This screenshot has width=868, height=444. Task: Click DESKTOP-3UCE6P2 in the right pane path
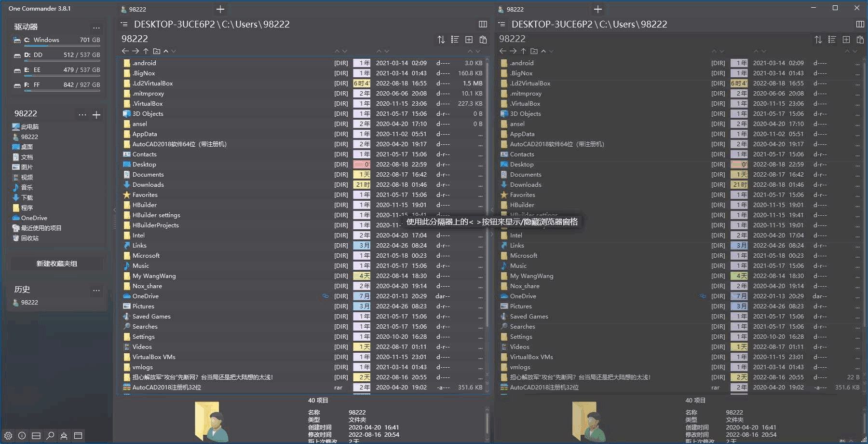tap(552, 24)
